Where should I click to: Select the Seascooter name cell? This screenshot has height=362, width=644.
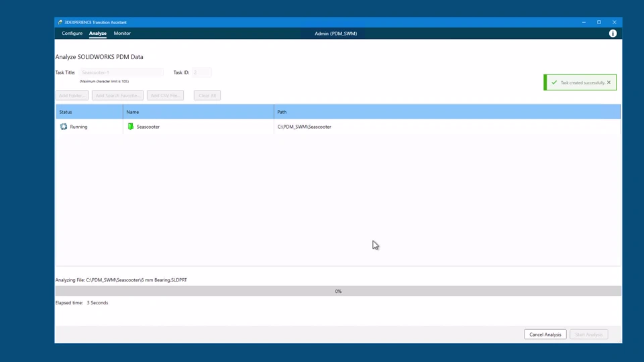pyautogui.click(x=199, y=127)
